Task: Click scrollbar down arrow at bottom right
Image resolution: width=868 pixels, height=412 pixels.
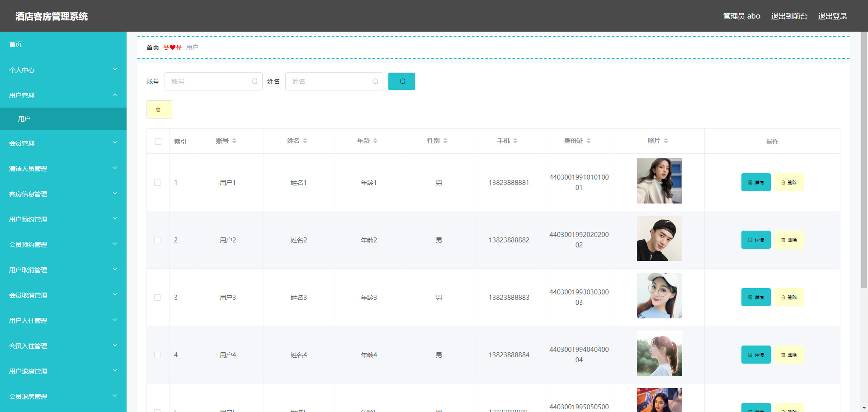Action: coord(864,408)
